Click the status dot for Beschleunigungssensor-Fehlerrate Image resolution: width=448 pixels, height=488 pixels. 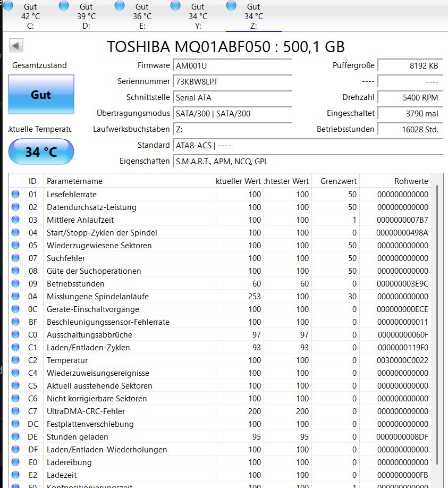tap(15, 322)
